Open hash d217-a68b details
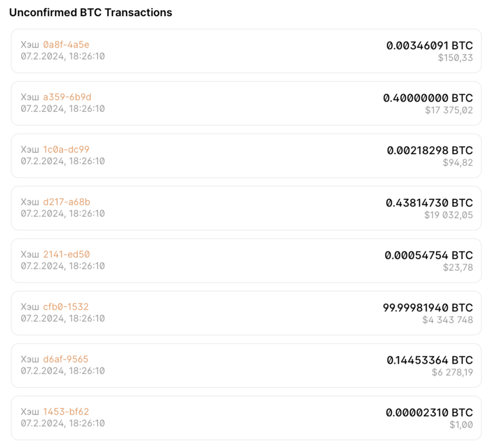This screenshot has width=488, height=448. click(x=67, y=202)
